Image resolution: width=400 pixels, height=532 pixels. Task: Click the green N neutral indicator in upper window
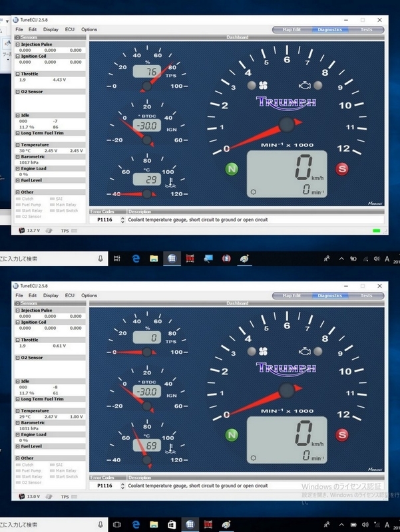pos(232,169)
